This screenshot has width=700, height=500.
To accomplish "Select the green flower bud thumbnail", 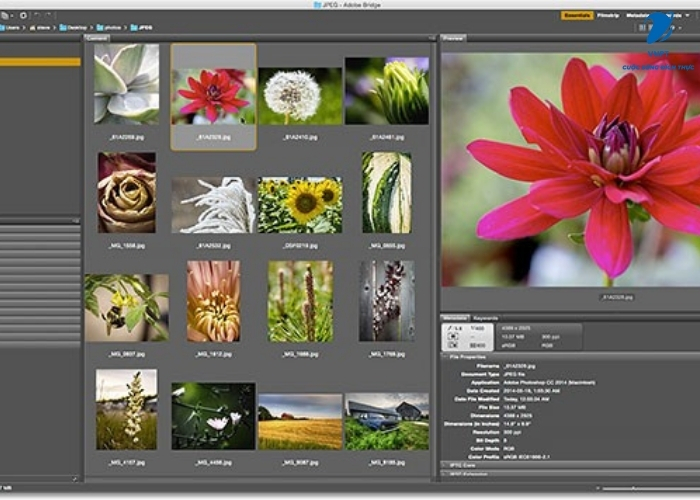I will click(x=387, y=91).
